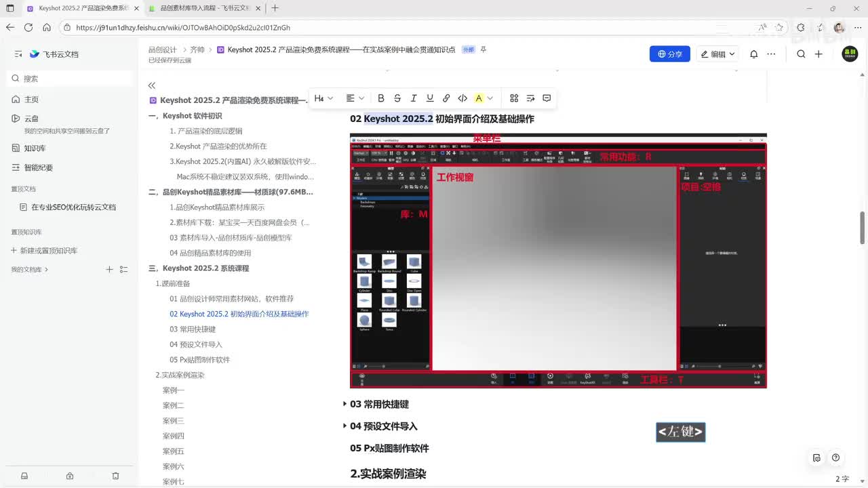Image resolution: width=868 pixels, height=488 pixels.
Task: Focus the 搜索 search field in sidebar
Action: [x=71, y=79]
